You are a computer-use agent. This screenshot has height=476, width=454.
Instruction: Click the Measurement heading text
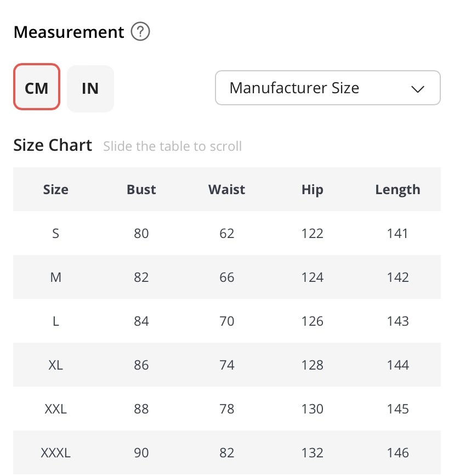(x=69, y=32)
